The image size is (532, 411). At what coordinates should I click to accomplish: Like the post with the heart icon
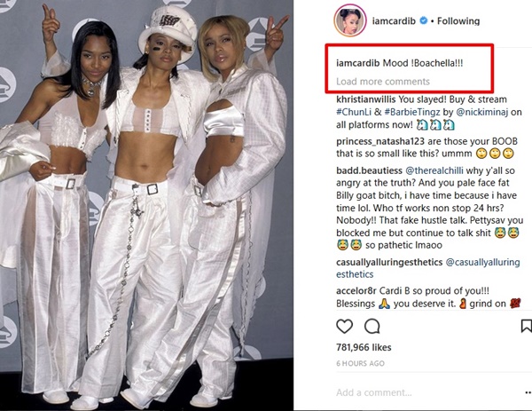click(x=344, y=327)
